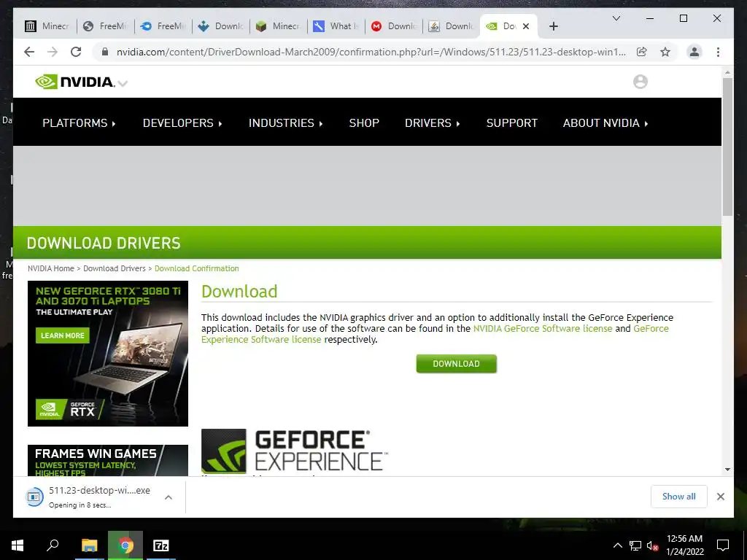747x560 pixels.
Task: Open 7-Zip from the taskbar
Action: pyautogui.click(x=161, y=545)
